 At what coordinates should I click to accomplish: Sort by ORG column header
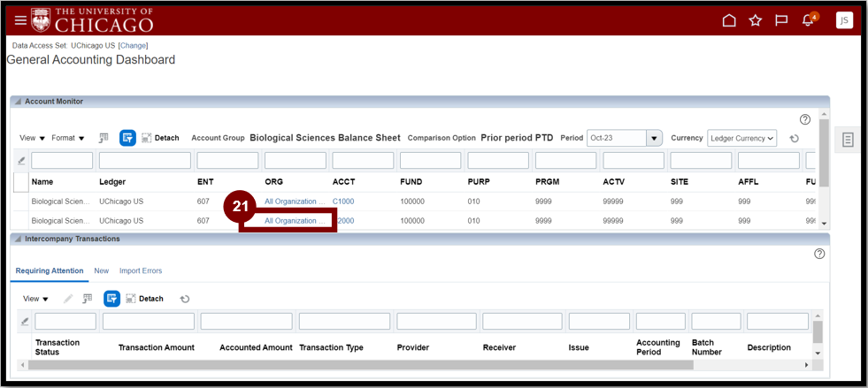tap(274, 182)
